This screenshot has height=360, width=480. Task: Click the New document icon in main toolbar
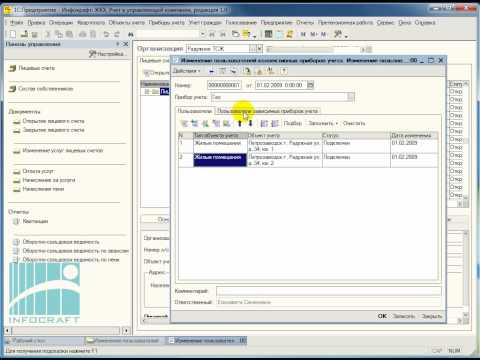point(13,34)
